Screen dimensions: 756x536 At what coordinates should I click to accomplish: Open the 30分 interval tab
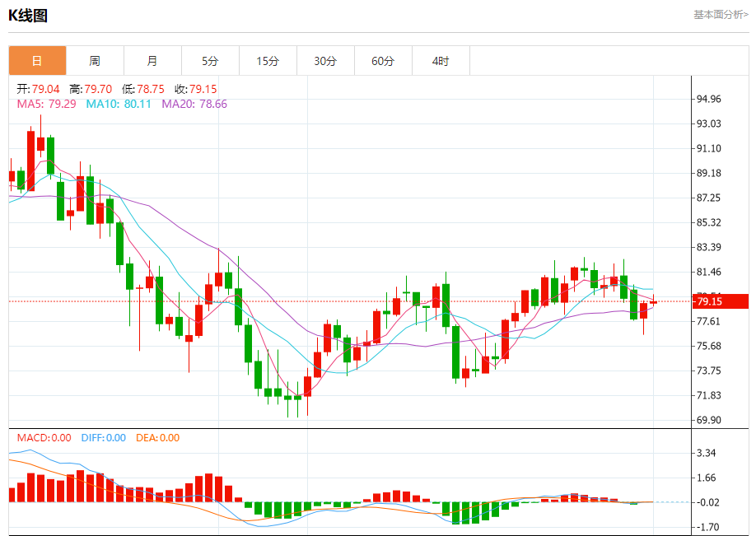325,61
